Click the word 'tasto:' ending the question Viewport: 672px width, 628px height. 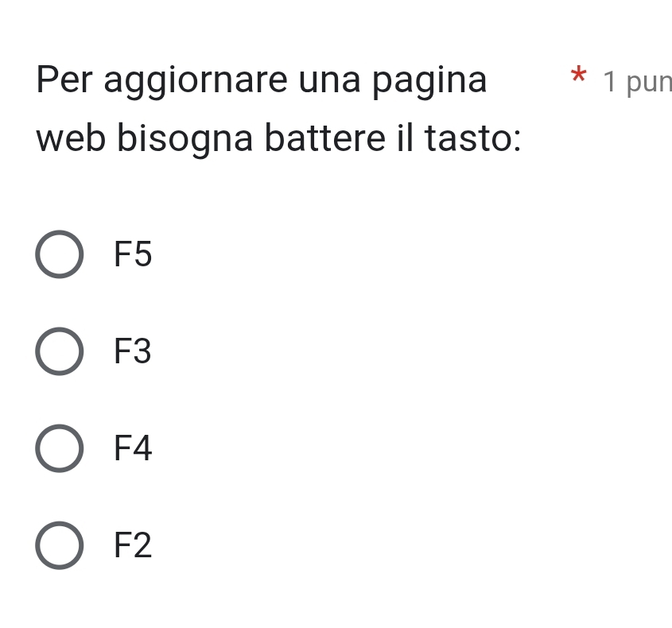tap(472, 138)
